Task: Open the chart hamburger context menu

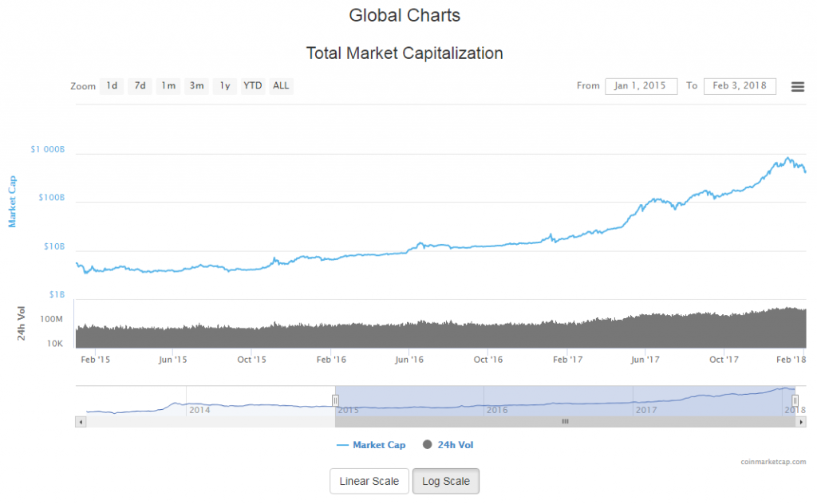Action: tap(797, 86)
